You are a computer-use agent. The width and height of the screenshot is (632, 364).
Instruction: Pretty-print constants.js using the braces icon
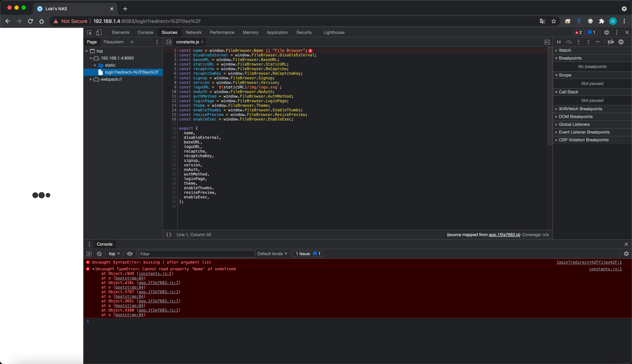(x=169, y=235)
